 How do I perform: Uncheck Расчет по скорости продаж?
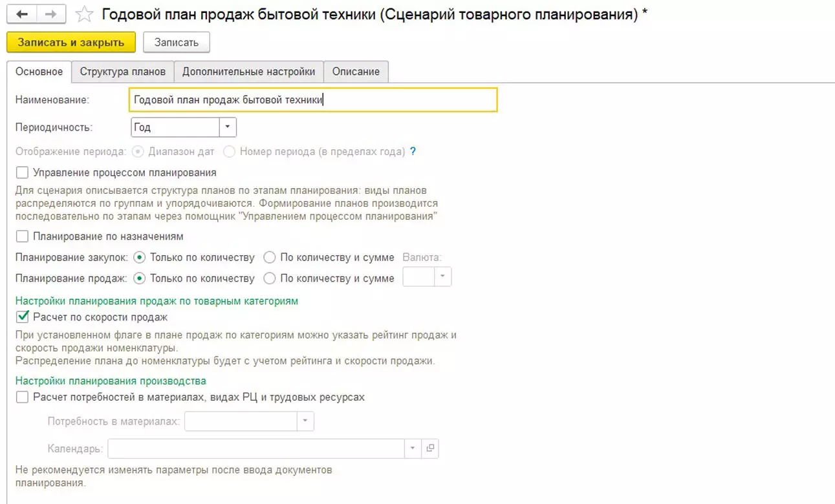(x=23, y=317)
